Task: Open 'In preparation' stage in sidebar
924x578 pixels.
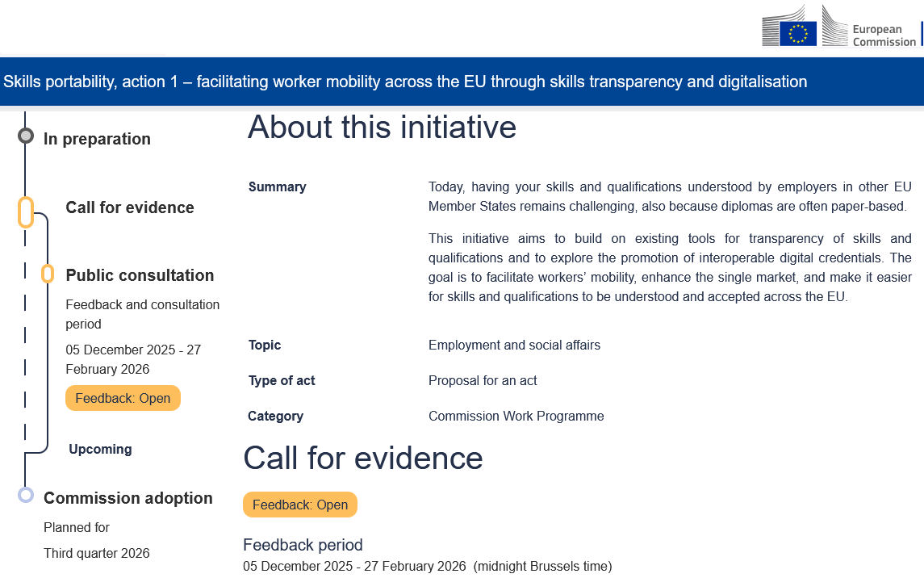Action: pyautogui.click(x=97, y=139)
